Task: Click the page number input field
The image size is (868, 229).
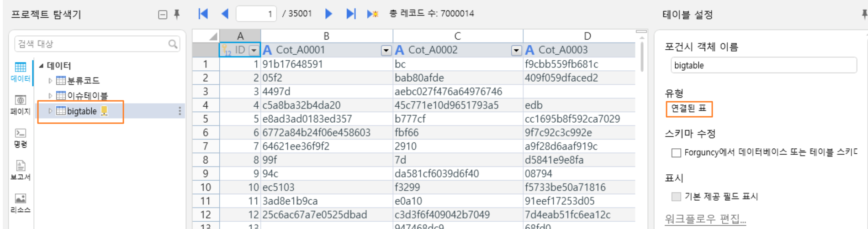Action: 256,14
